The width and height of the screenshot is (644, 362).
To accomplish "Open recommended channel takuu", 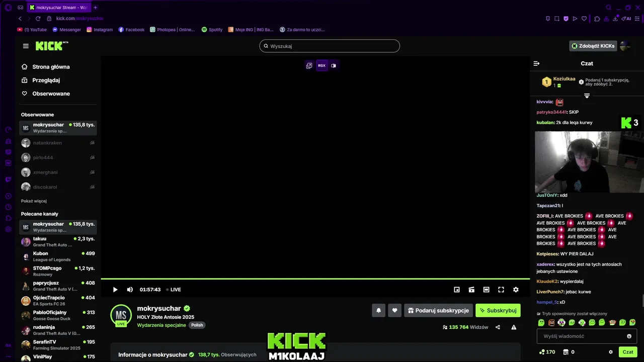I will pyautogui.click(x=58, y=242).
